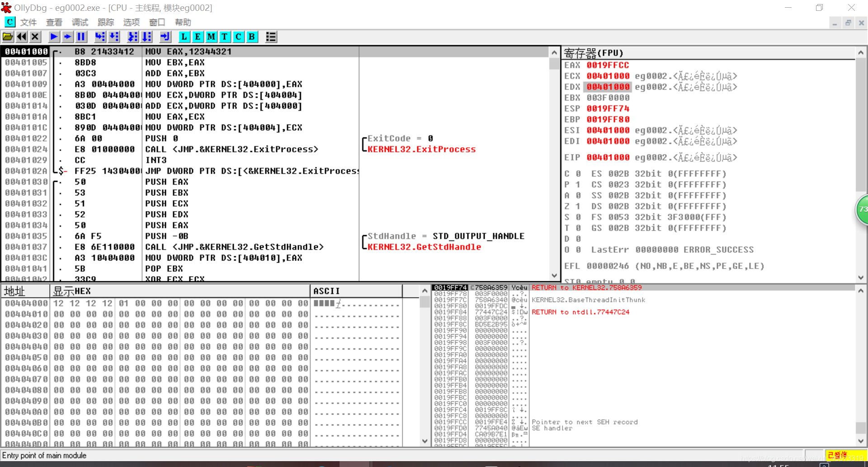This screenshot has width=868, height=467.
Task: Select the INT3 instruction line
Action: point(275,160)
